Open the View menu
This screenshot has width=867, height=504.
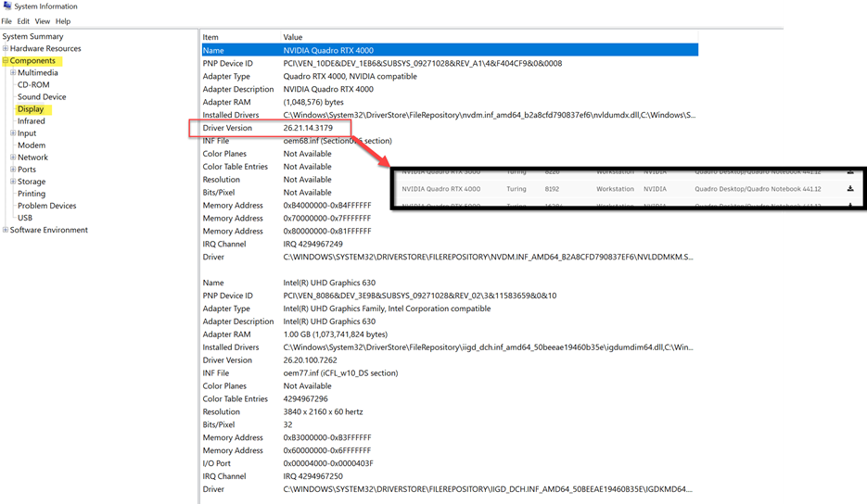(x=42, y=21)
